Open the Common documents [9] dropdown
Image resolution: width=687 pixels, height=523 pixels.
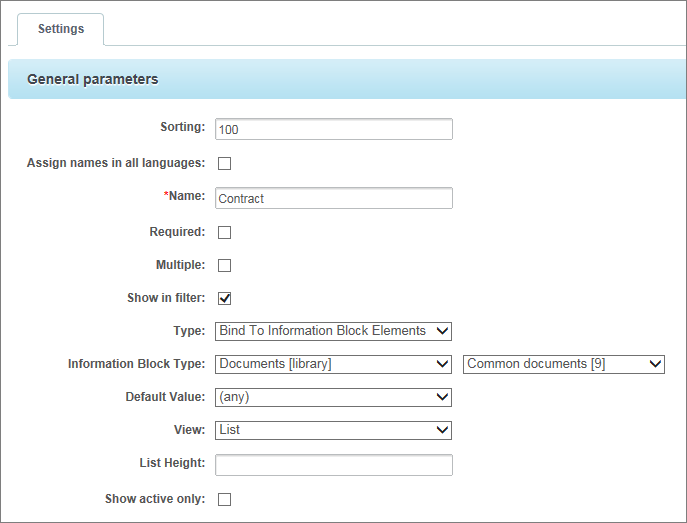[x=564, y=364]
